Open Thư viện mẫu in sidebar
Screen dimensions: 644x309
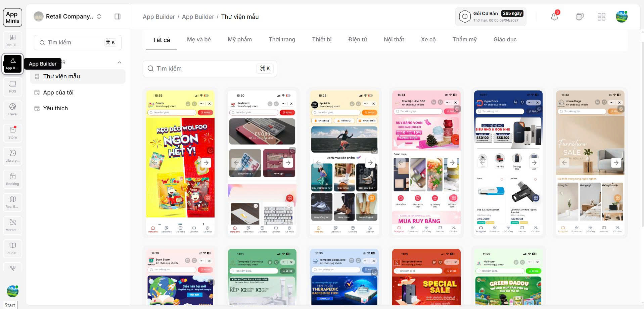(78, 76)
